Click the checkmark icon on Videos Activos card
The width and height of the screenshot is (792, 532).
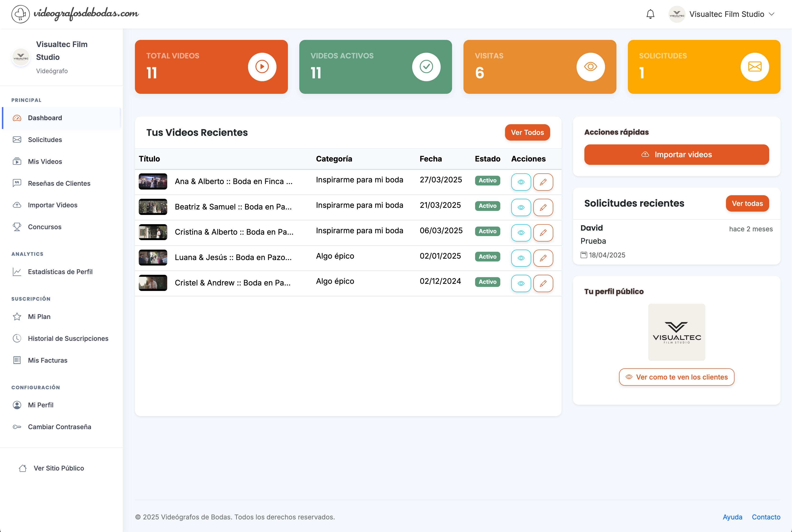point(426,66)
